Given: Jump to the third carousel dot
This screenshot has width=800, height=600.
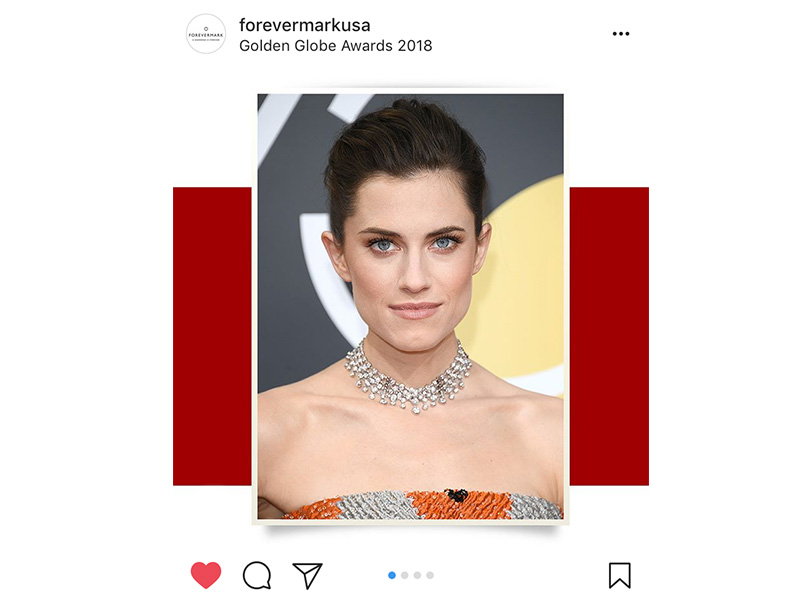Looking at the screenshot, I should (417, 576).
